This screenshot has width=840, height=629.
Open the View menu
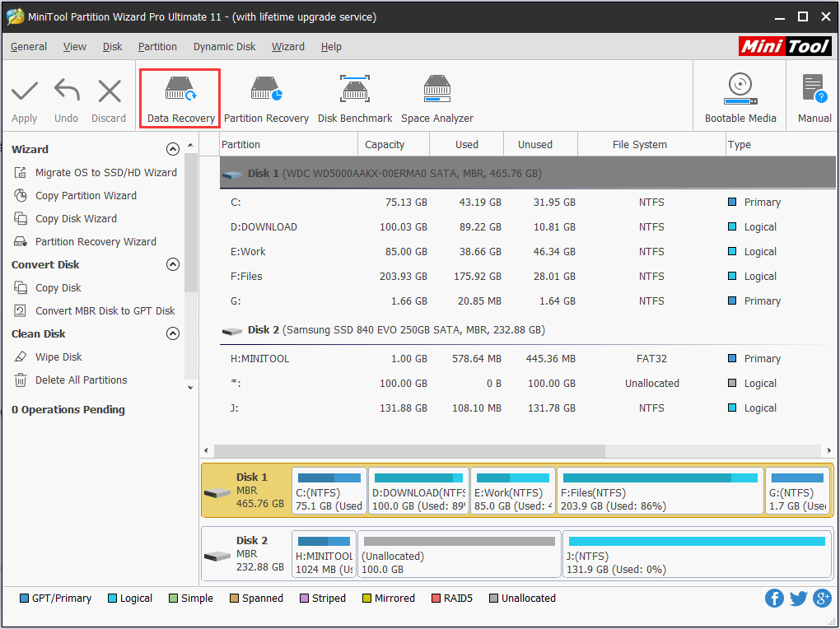point(74,47)
